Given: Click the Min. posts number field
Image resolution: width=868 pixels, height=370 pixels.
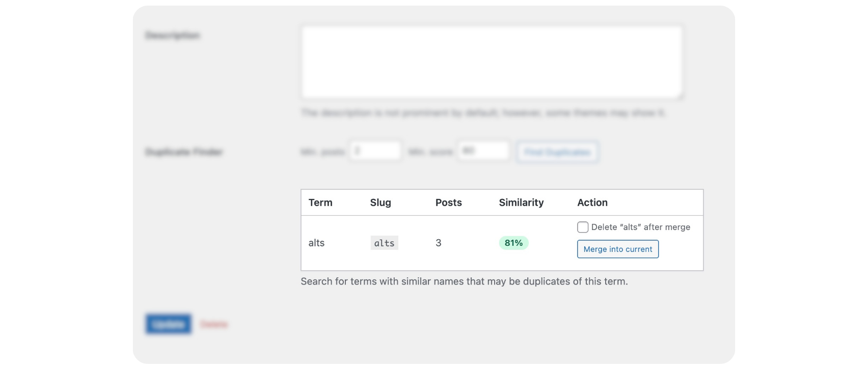Looking at the screenshot, I should pyautogui.click(x=375, y=151).
